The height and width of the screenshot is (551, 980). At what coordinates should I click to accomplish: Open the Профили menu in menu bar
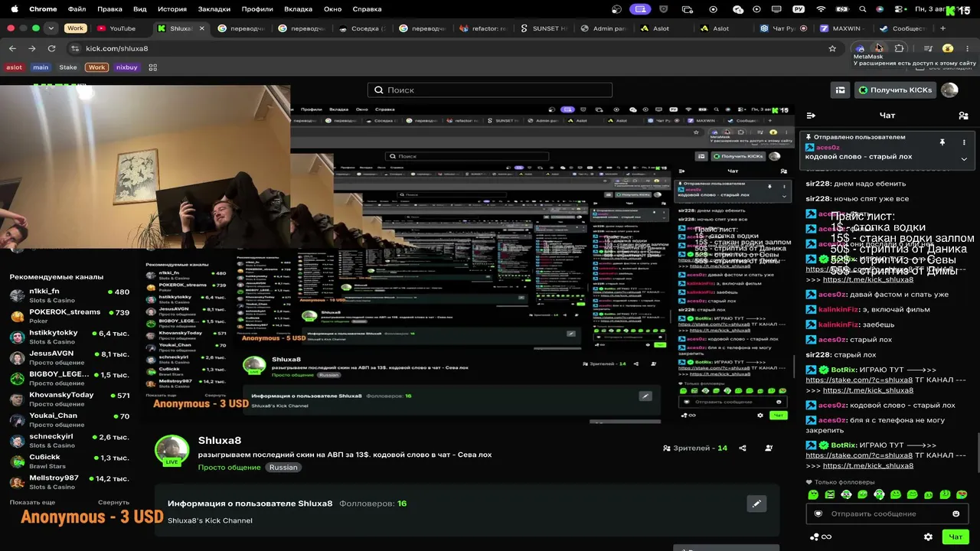(x=257, y=9)
